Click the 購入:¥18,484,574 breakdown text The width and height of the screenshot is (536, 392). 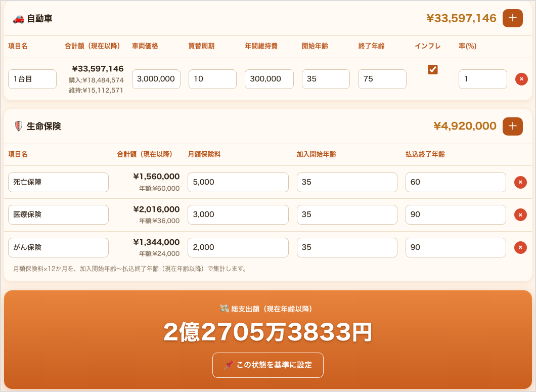(96, 80)
